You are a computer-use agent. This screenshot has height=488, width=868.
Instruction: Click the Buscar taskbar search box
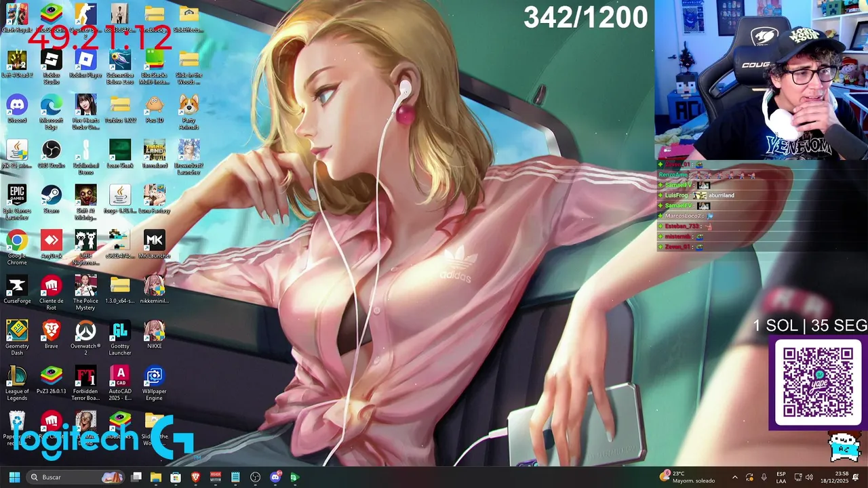pos(76,477)
